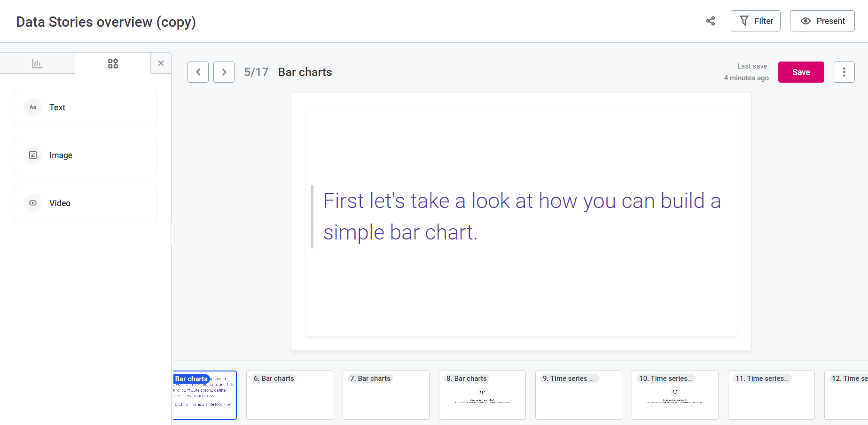Image resolution: width=868 pixels, height=425 pixels.
Task: Add a Video widget to the slide
Action: [x=85, y=203]
